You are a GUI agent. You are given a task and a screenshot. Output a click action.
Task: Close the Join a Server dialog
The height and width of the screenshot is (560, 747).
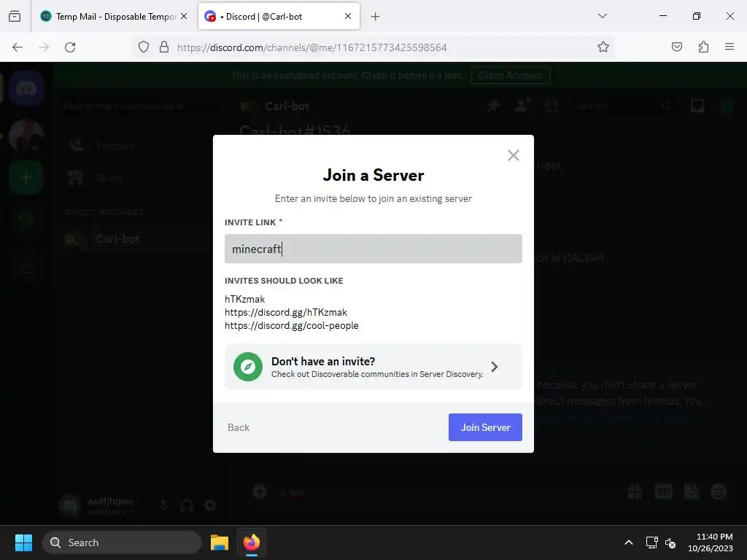[x=513, y=155]
